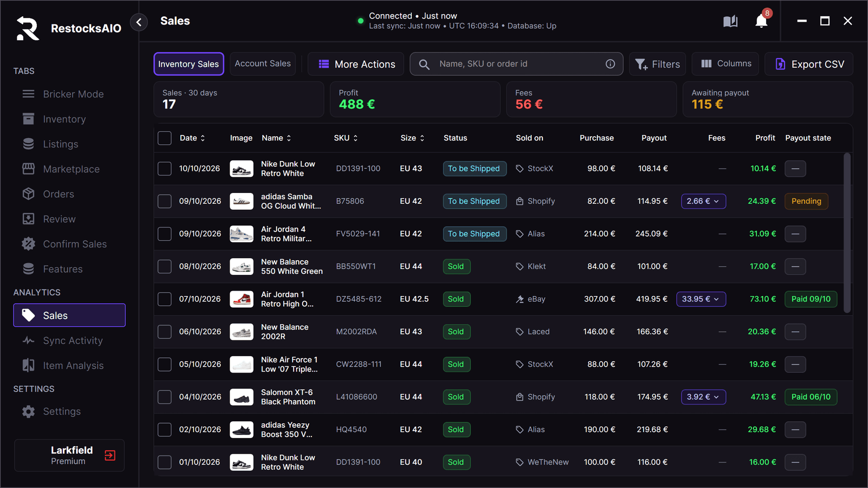Go to Item Analysis page
The image size is (868, 488).
pos(69,365)
